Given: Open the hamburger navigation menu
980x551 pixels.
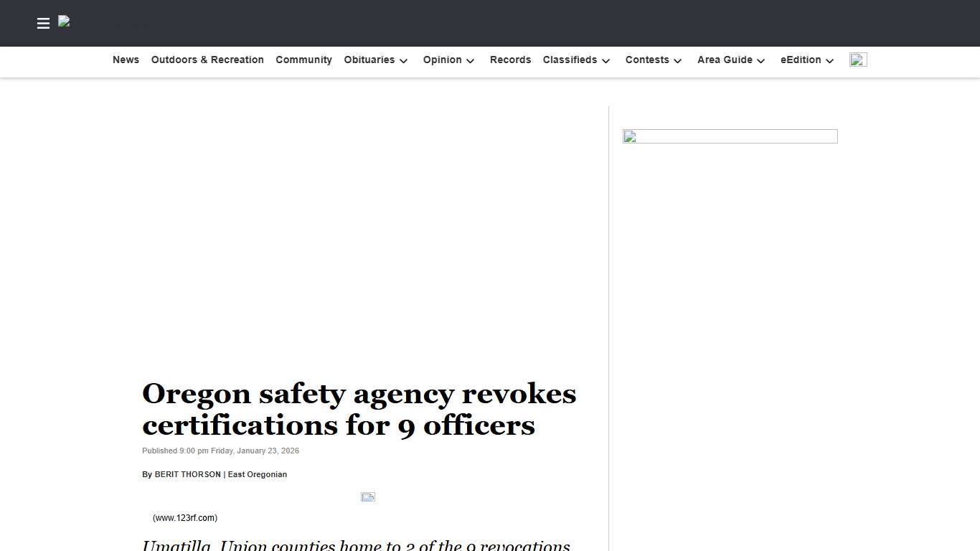Looking at the screenshot, I should [43, 23].
